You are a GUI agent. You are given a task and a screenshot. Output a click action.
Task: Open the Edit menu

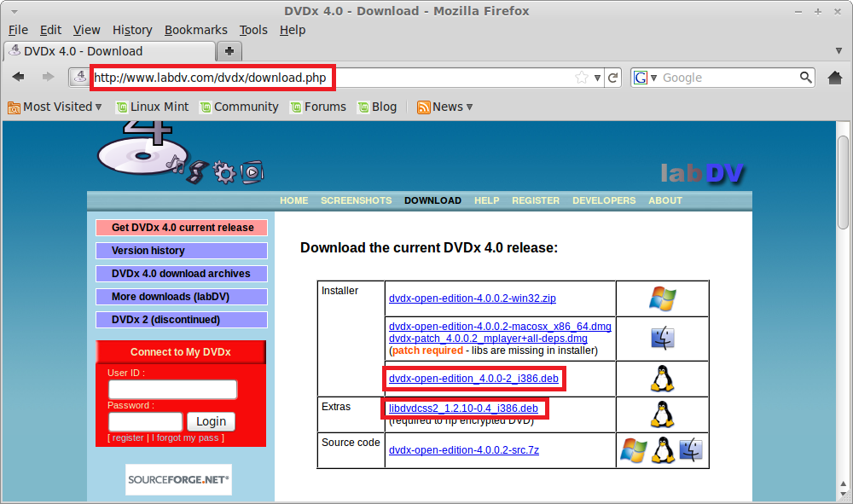click(50, 30)
